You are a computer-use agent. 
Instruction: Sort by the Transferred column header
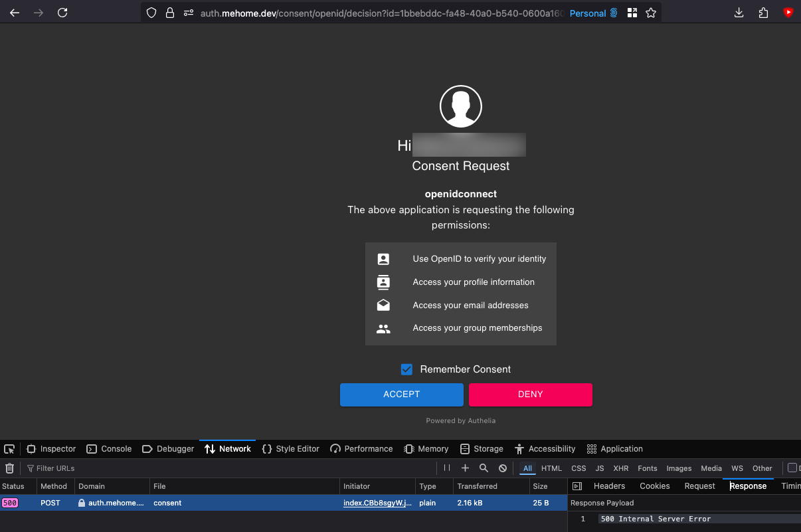(491, 486)
